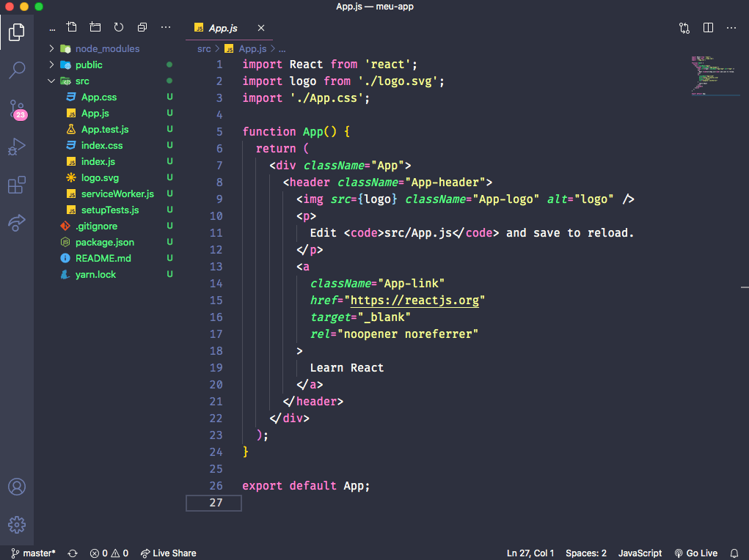This screenshot has height=560, width=749.
Task: Toggle problems panel from status bar counters
Action: click(x=109, y=553)
